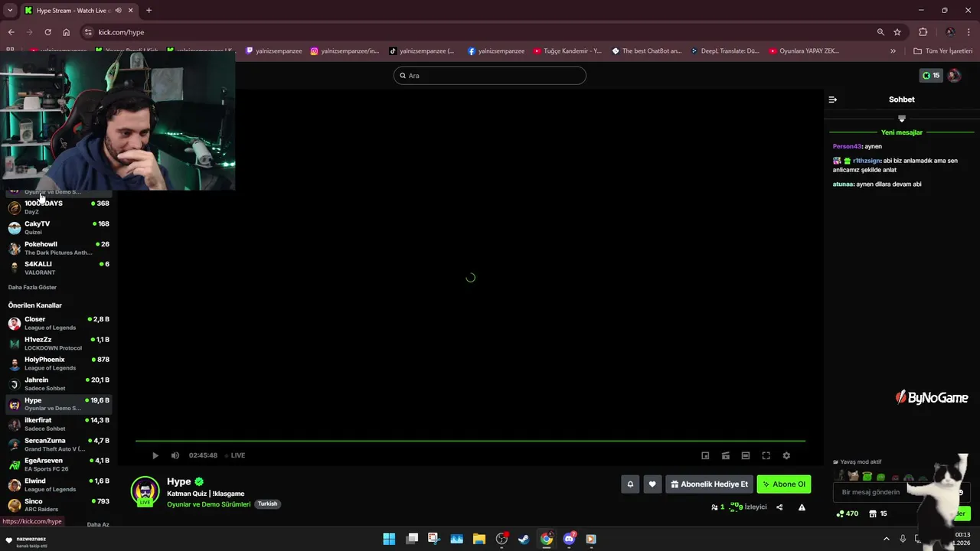
Task: Click username r1thzsign in chat
Action: (x=867, y=161)
